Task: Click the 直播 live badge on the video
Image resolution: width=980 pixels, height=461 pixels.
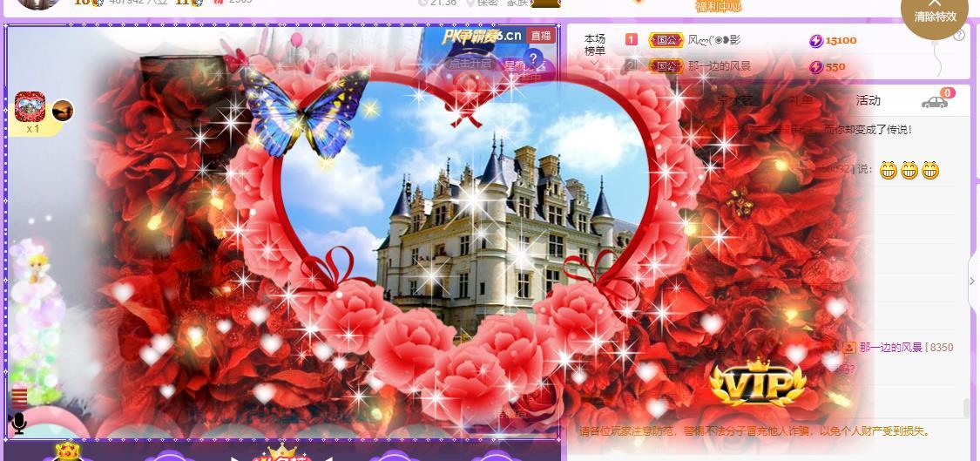Action: click(x=541, y=36)
